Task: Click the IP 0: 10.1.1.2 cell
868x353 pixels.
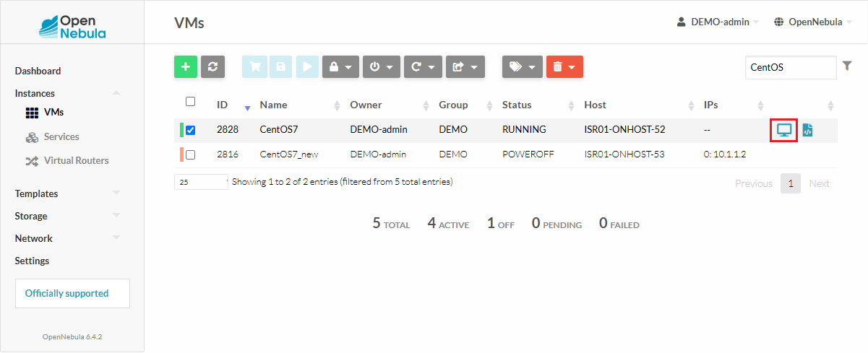Action: coord(724,154)
